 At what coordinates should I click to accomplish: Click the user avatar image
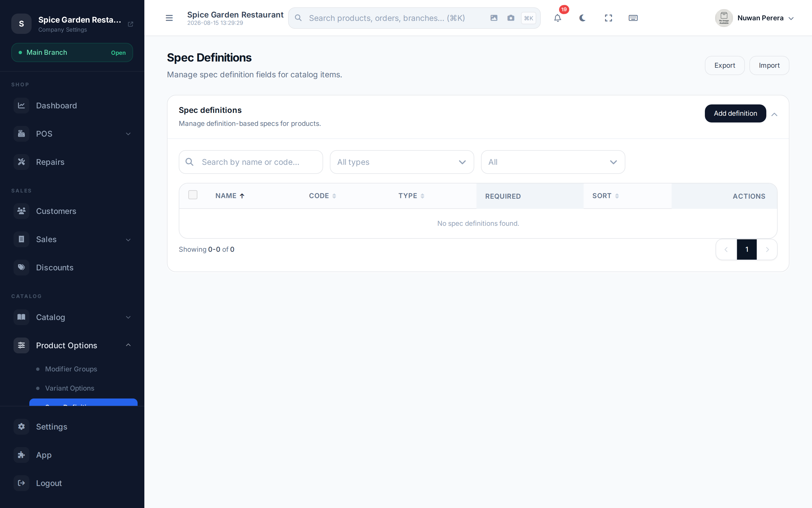click(724, 18)
